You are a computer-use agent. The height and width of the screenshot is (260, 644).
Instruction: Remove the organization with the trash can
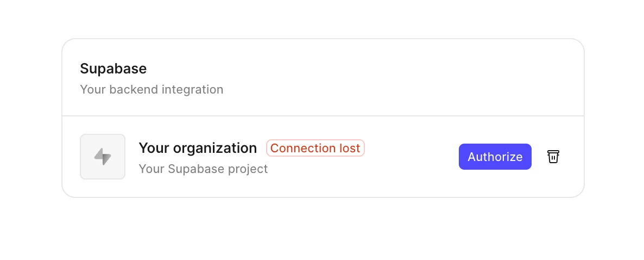click(x=553, y=157)
